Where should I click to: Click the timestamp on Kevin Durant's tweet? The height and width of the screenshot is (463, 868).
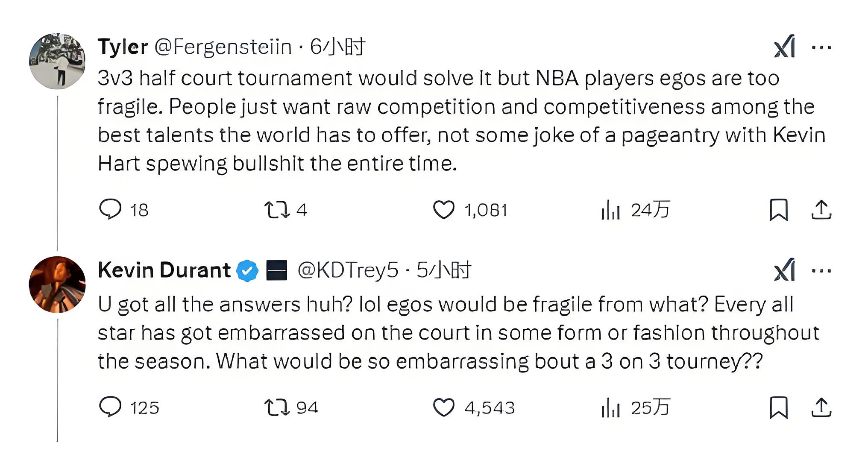tap(444, 270)
